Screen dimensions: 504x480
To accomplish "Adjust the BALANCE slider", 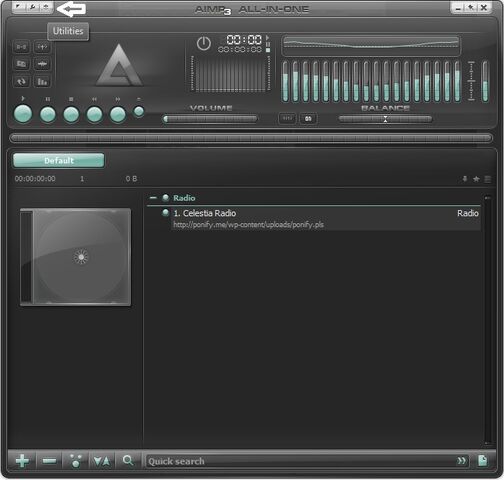I will point(385,119).
